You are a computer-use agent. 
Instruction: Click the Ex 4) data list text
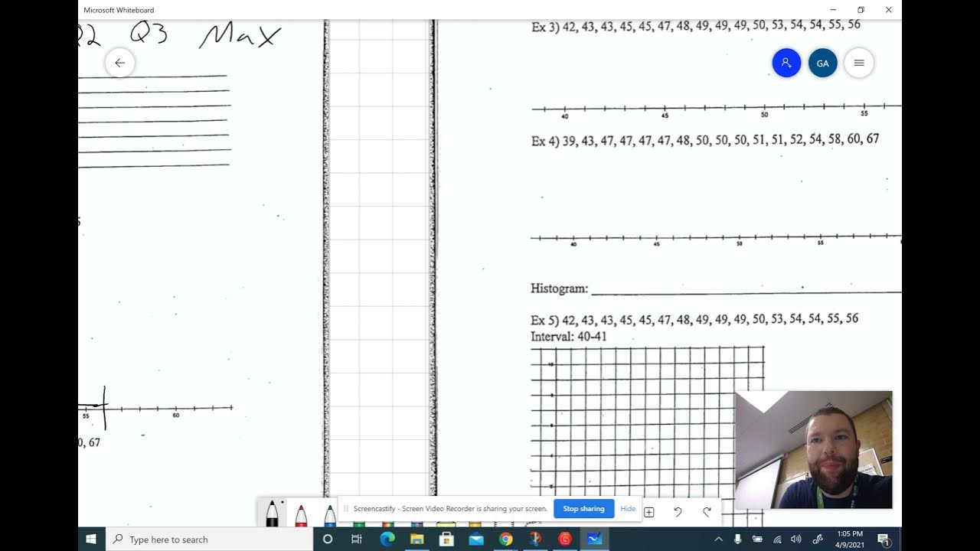(x=705, y=139)
